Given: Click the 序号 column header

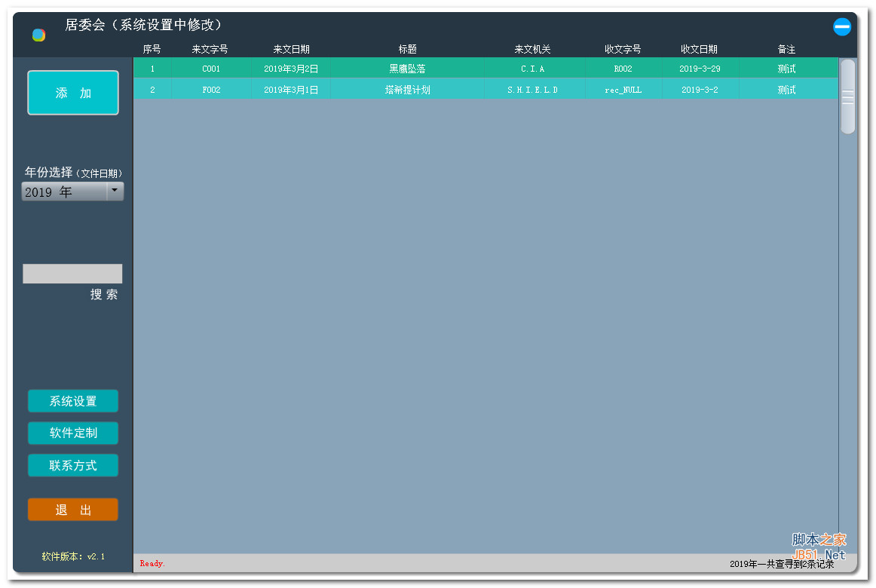Looking at the screenshot, I should pyautogui.click(x=152, y=49).
